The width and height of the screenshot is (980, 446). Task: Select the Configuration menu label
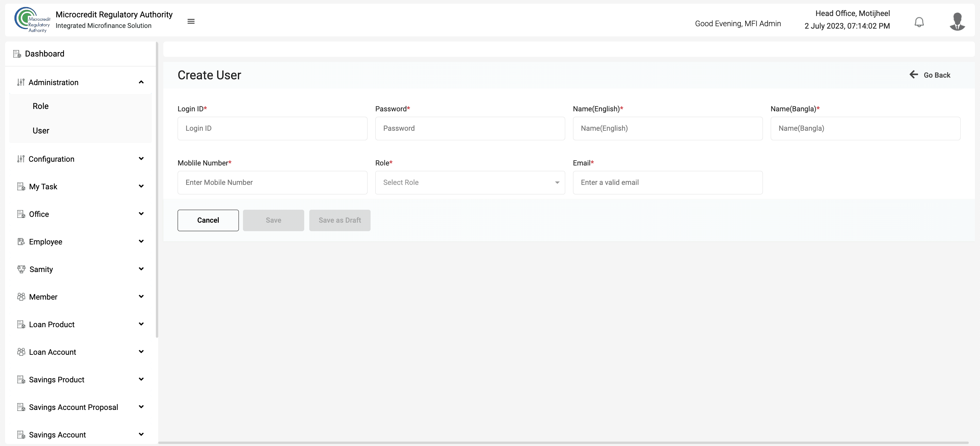coord(51,159)
